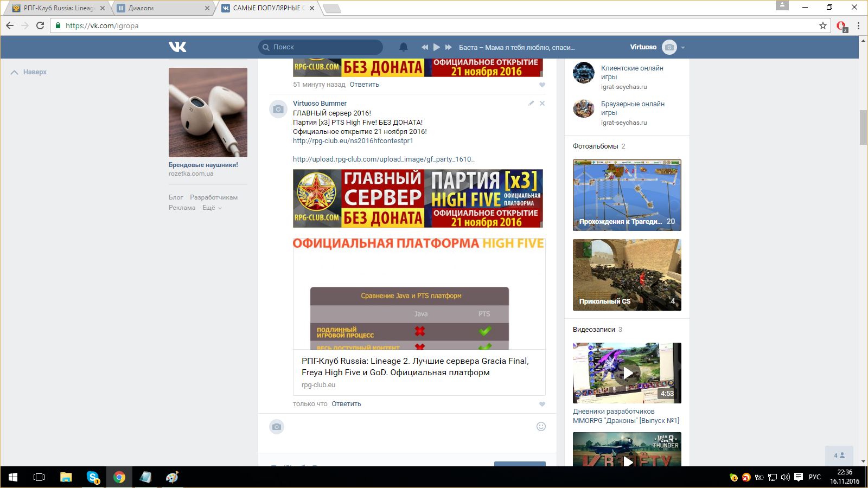Click the Клиентские онлайн игры avatar

pyautogui.click(x=584, y=73)
